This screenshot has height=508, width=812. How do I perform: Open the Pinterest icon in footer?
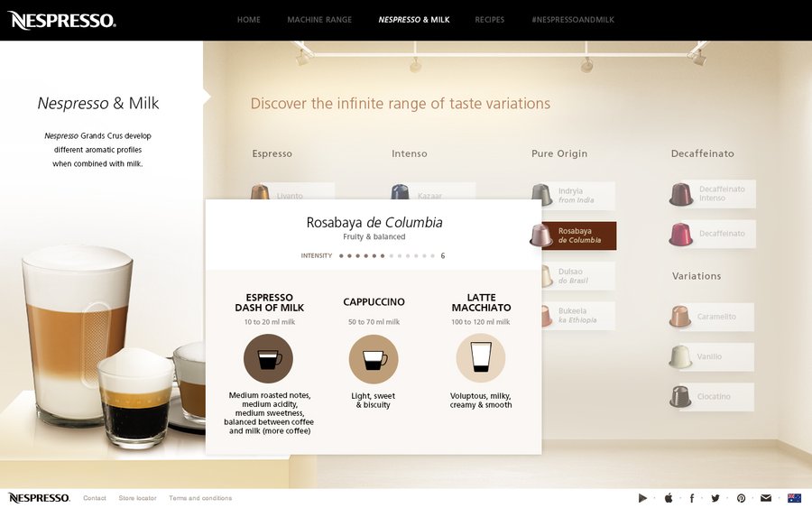(741, 498)
